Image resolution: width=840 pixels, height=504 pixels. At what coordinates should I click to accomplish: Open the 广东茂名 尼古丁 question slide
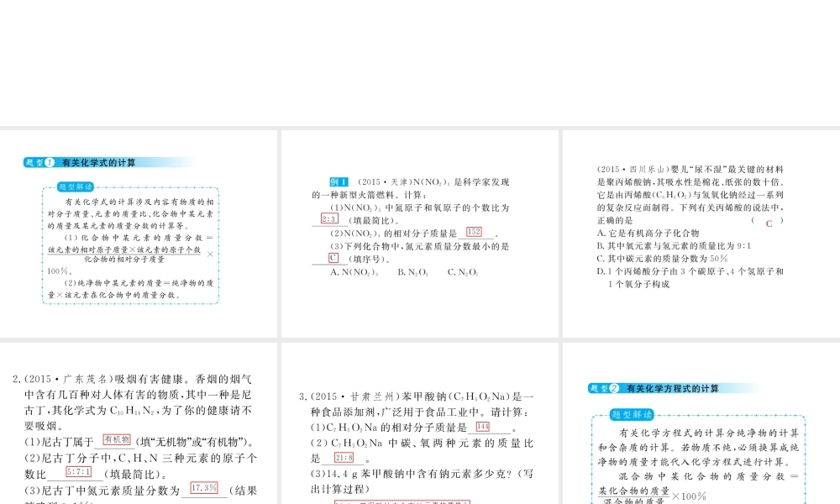[139, 423]
